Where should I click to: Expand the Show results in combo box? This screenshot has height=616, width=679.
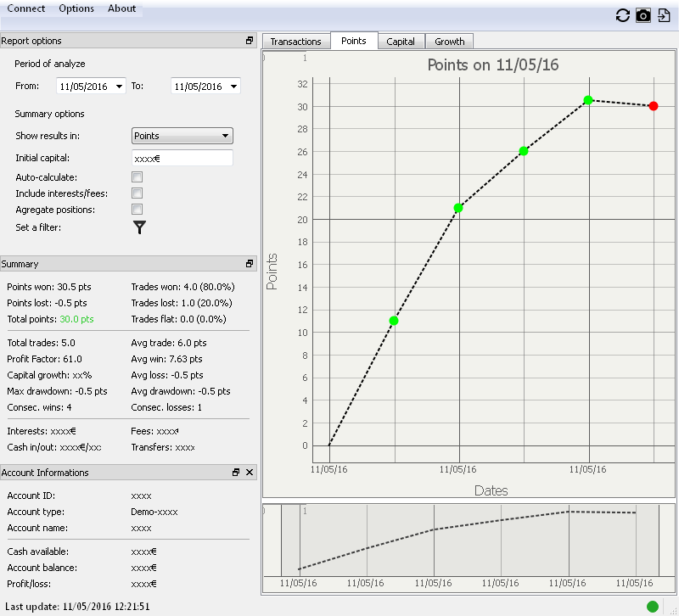point(182,136)
